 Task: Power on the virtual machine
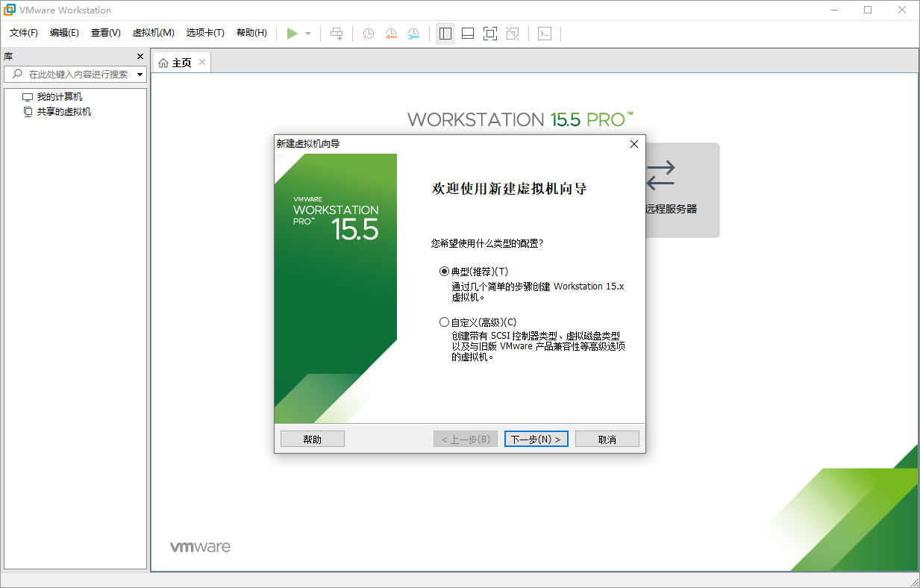(293, 33)
